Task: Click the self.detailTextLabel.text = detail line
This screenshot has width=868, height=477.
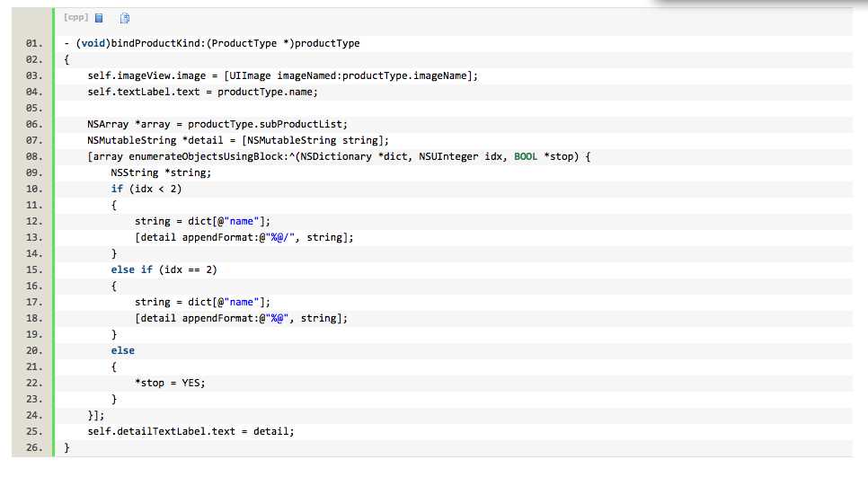Action: coord(191,431)
